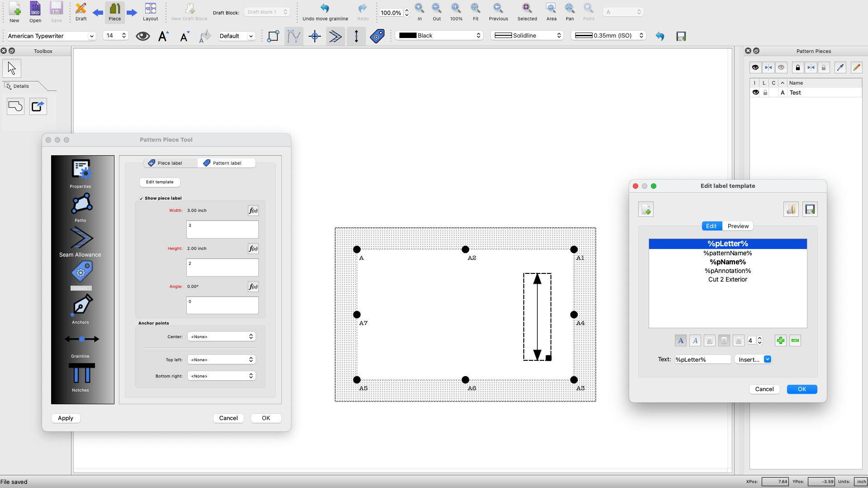Viewport: 868px width, 488px height.
Task: Open the Grainline section in sidebar
Action: coord(81,340)
